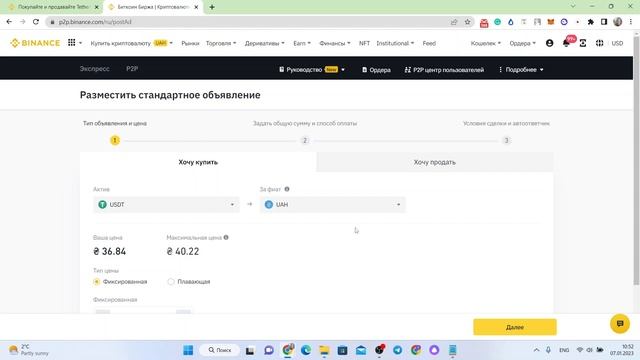The image size is (640, 360).
Task: Open Telegram from the taskbar
Action: pos(398,350)
